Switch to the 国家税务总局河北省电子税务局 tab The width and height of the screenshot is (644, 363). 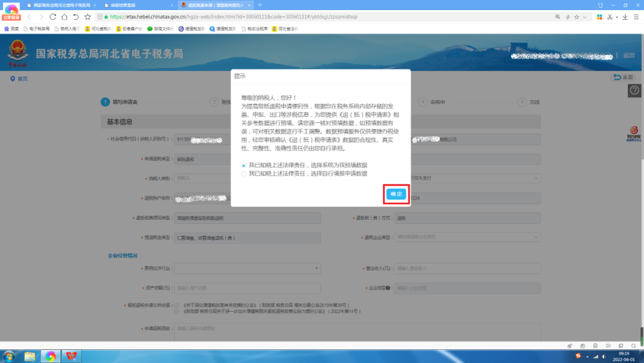point(61,5)
